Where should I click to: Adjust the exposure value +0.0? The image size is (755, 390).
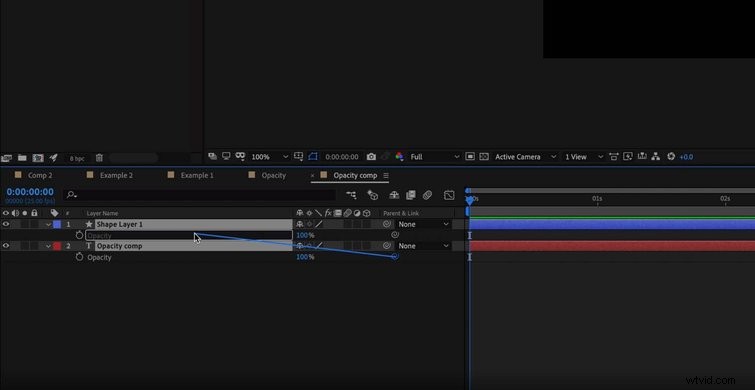coord(686,157)
